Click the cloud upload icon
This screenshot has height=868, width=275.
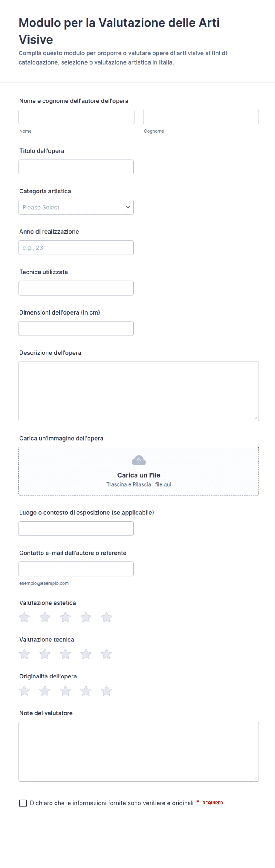139,460
